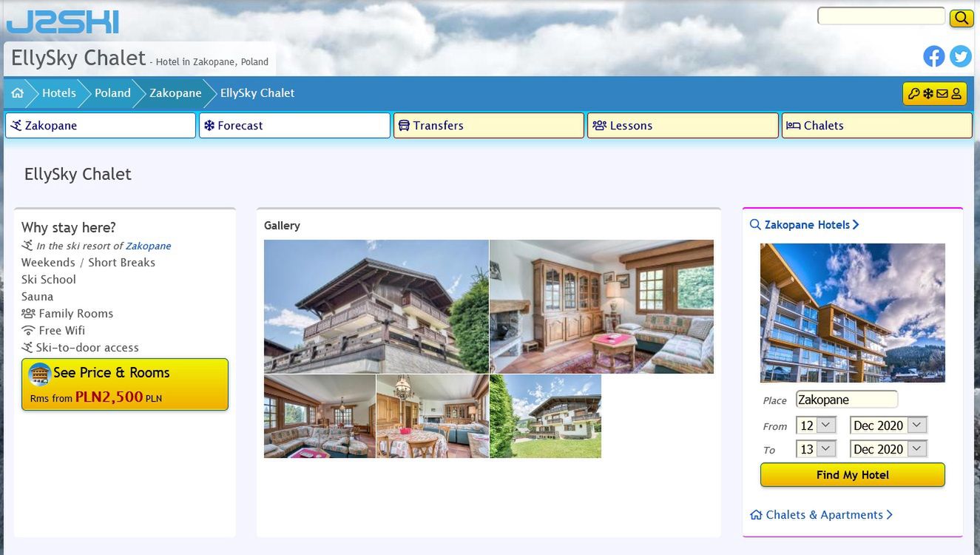The width and height of the screenshot is (980, 555).
Task: Open the chalet garden view thumbnail
Action: (x=545, y=416)
